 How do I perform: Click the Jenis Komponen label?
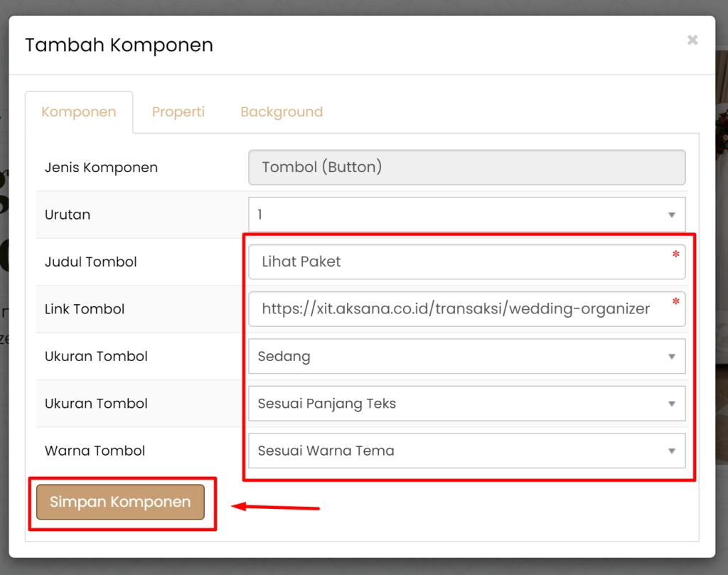[101, 168]
